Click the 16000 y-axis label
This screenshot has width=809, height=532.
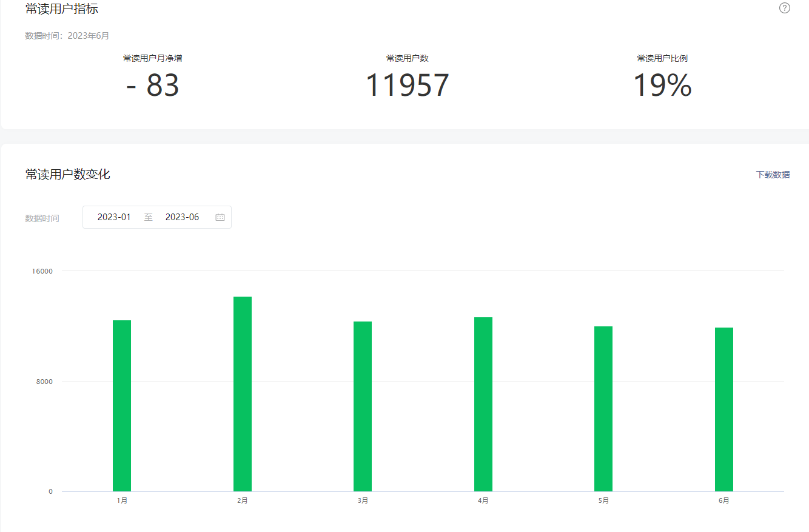pyautogui.click(x=42, y=271)
